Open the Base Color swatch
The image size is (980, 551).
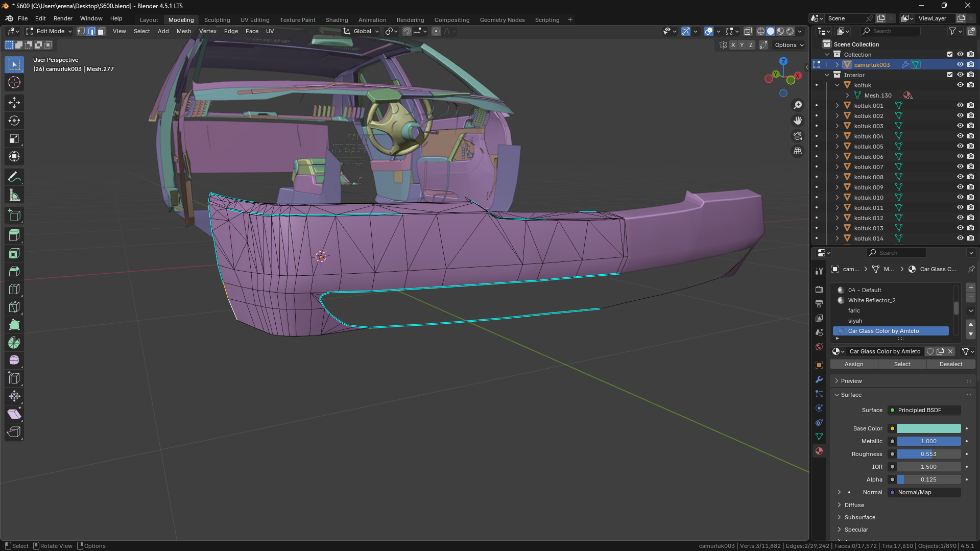pyautogui.click(x=928, y=428)
